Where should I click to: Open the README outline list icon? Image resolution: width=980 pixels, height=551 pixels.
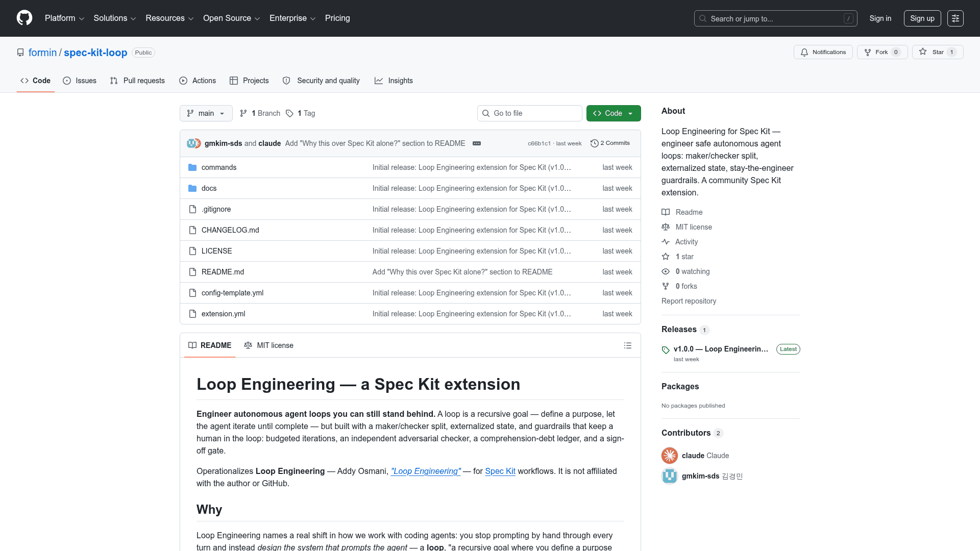click(x=628, y=345)
